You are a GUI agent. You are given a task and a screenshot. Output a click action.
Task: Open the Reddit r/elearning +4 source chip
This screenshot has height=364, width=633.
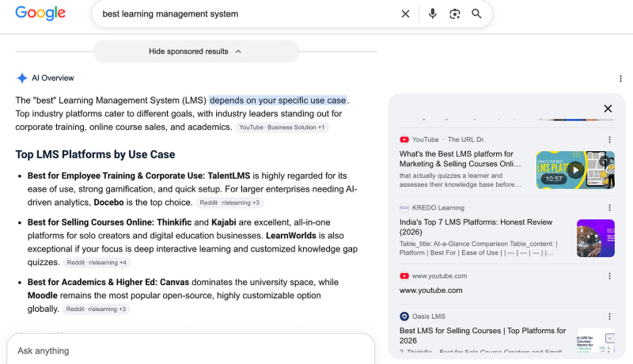click(97, 263)
